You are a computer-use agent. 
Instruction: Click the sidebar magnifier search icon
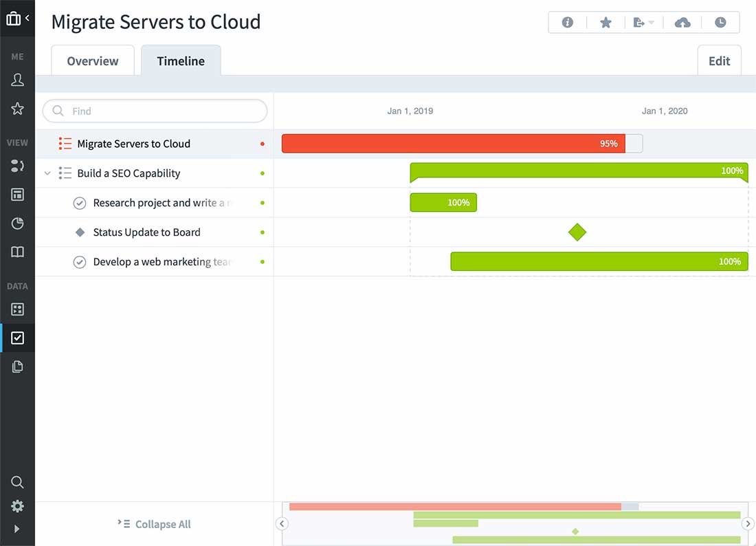click(18, 482)
